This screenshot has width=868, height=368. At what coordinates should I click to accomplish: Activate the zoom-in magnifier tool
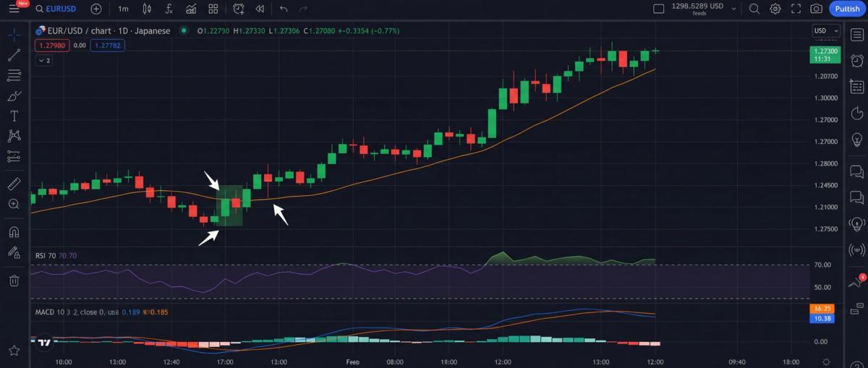tap(14, 205)
